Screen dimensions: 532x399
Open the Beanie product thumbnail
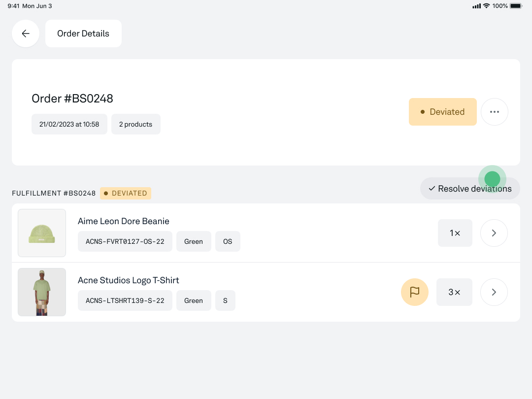42,233
